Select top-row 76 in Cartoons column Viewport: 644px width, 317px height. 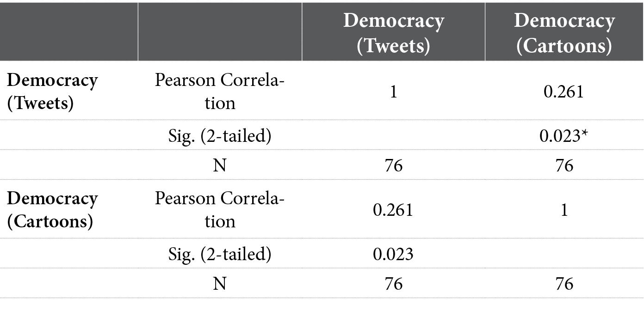[564, 165]
